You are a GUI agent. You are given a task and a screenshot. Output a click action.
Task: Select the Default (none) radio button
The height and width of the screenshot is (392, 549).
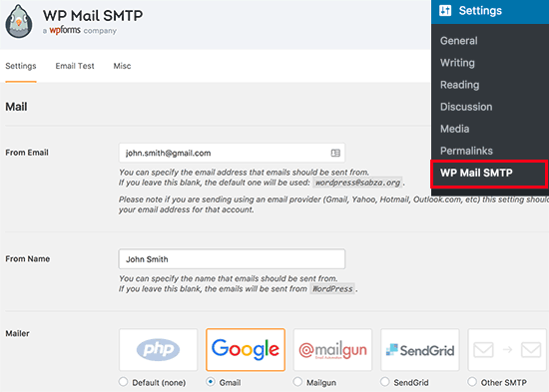tap(123, 381)
